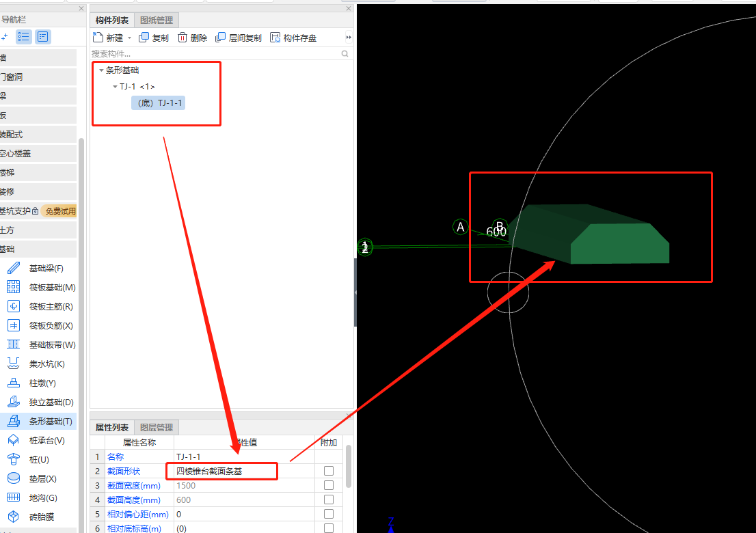Select the 砖胎膜 icon

(14, 517)
